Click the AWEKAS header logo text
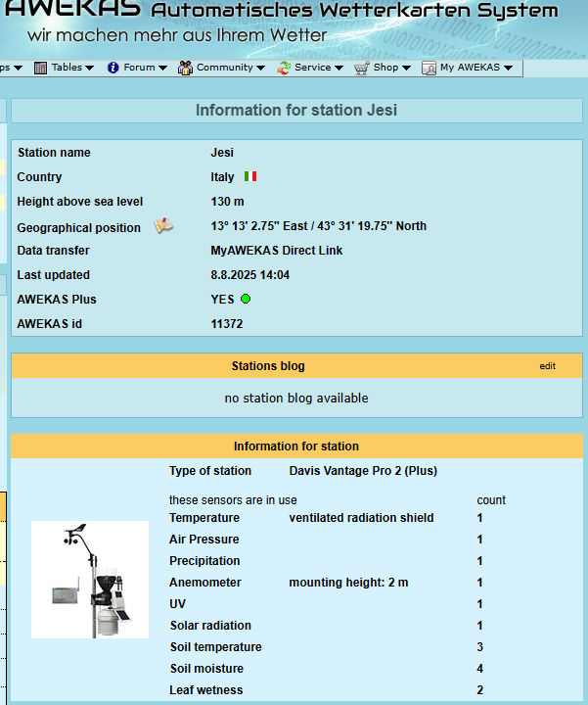 pyautogui.click(x=72, y=9)
